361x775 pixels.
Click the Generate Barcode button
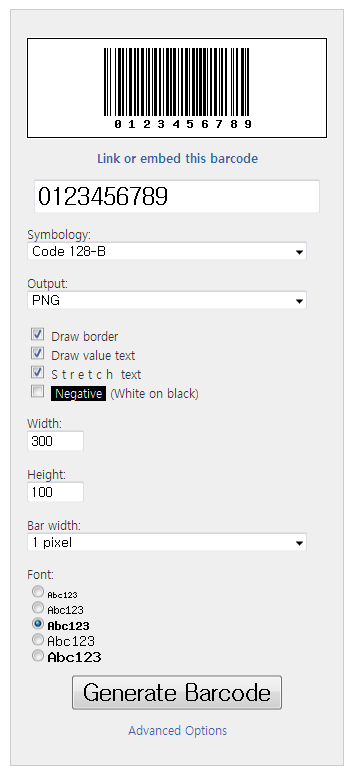(x=177, y=692)
